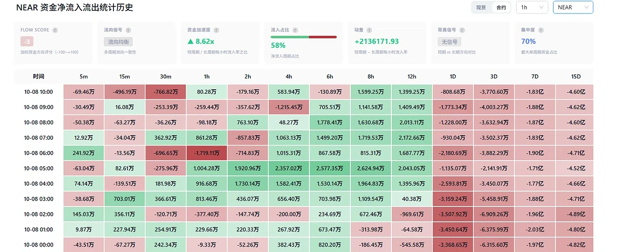Click the -3,507.92万 cell

coord(453,215)
